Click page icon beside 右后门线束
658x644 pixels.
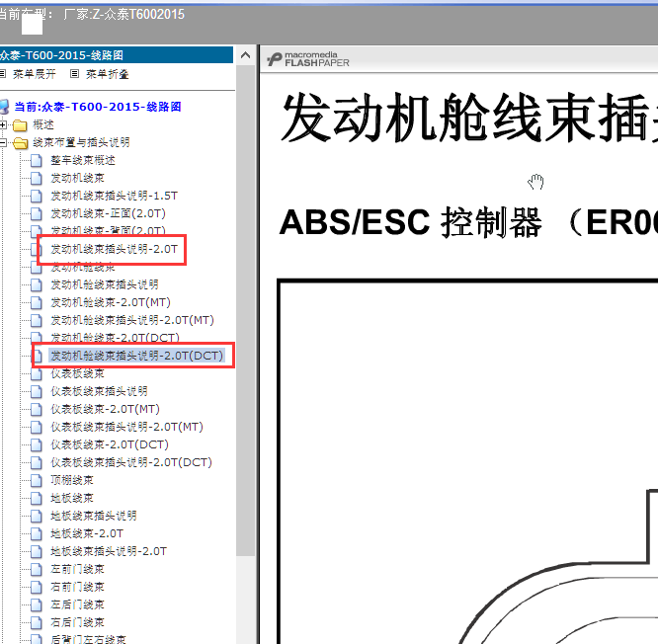(x=37, y=622)
